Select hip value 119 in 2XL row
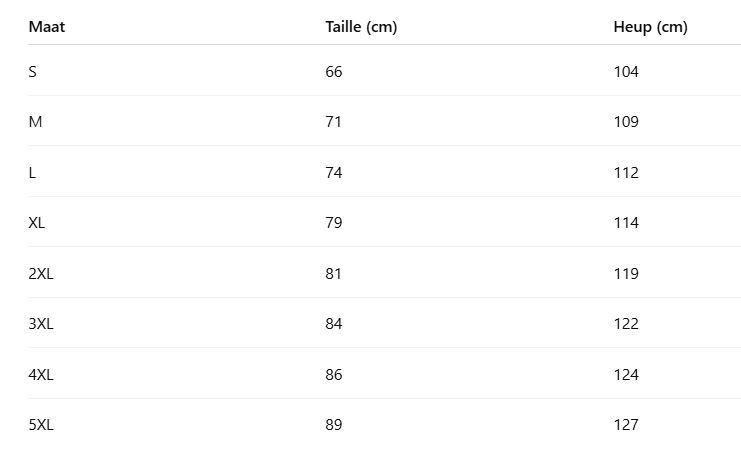This screenshot has width=741, height=468. tap(626, 274)
